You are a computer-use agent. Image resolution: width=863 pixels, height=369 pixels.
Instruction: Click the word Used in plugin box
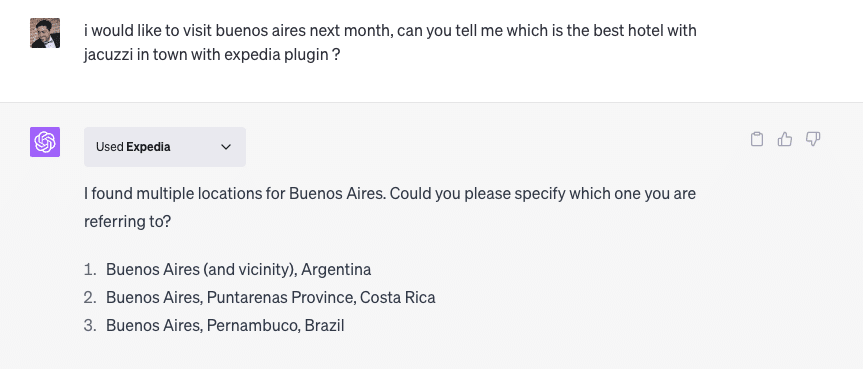pos(110,147)
